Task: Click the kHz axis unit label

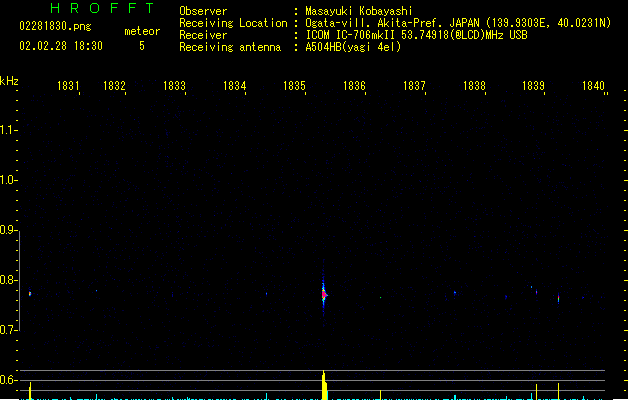Action: coord(9,81)
